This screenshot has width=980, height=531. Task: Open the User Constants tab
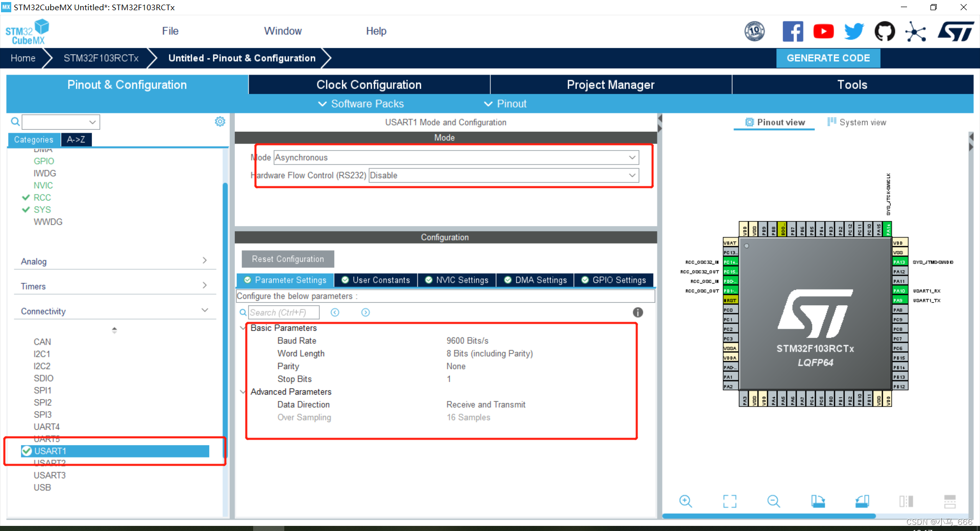click(376, 280)
